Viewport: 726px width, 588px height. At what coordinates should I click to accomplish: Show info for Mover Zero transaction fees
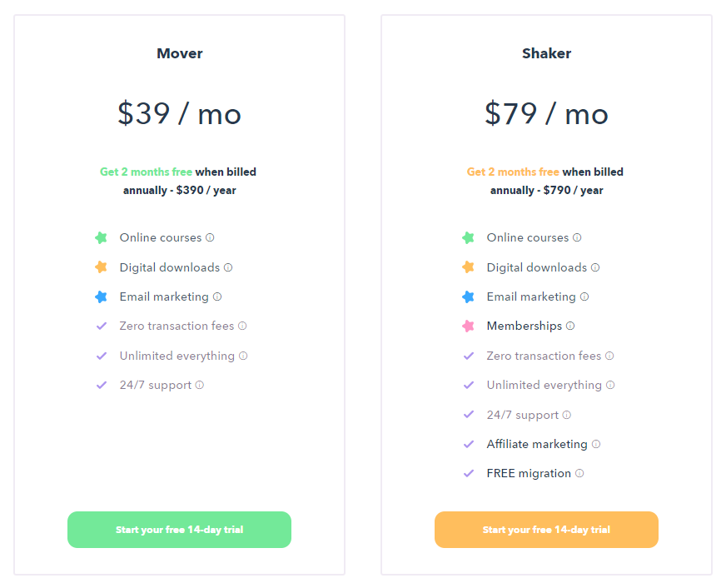(x=242, y=326)
